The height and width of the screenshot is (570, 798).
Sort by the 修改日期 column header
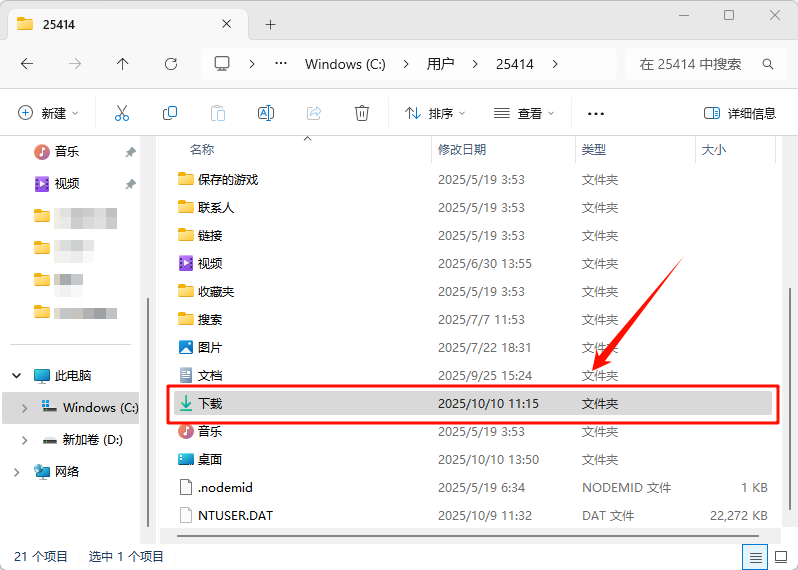(x=462, y=150)
